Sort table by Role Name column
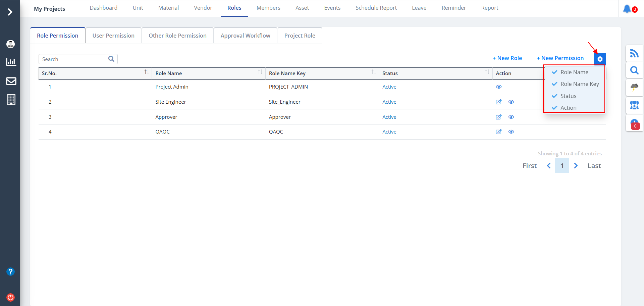 260,72
